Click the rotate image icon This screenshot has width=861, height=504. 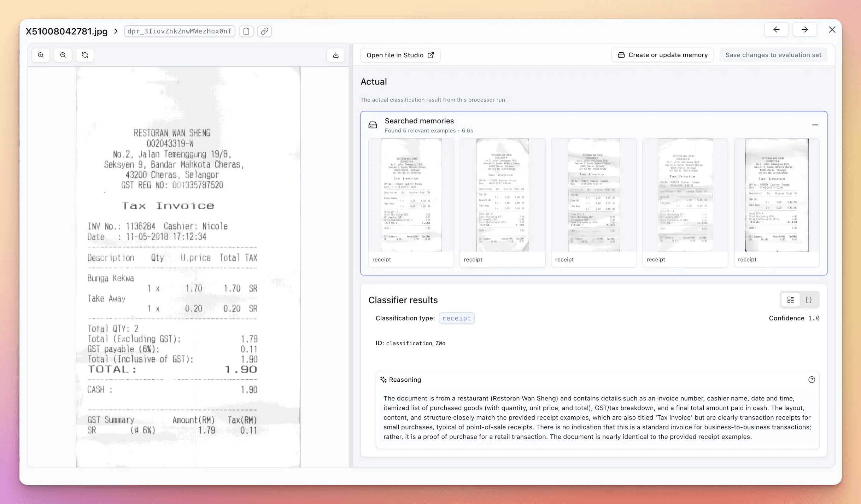click(x=85, y=55)
